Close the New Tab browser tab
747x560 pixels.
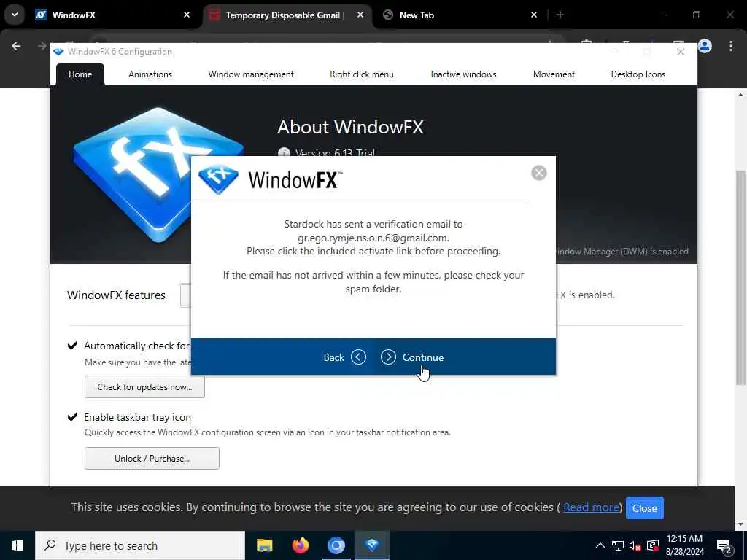point(534,15)
